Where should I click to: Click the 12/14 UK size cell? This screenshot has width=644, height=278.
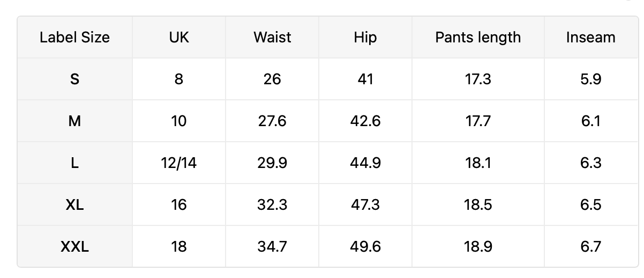click(x=178, y=163)
